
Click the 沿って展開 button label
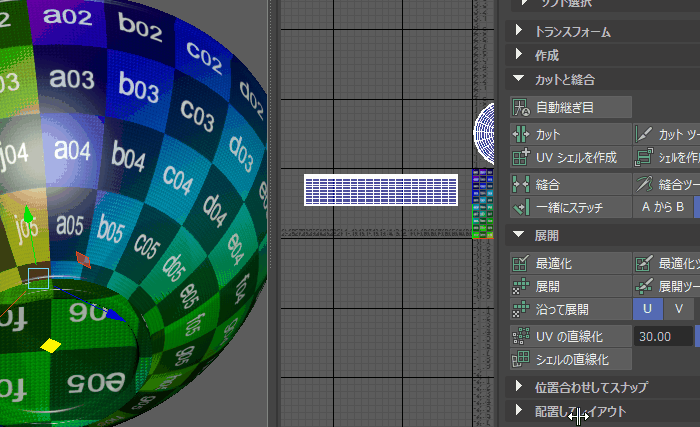pyautogui.click(x=562, y=310)
